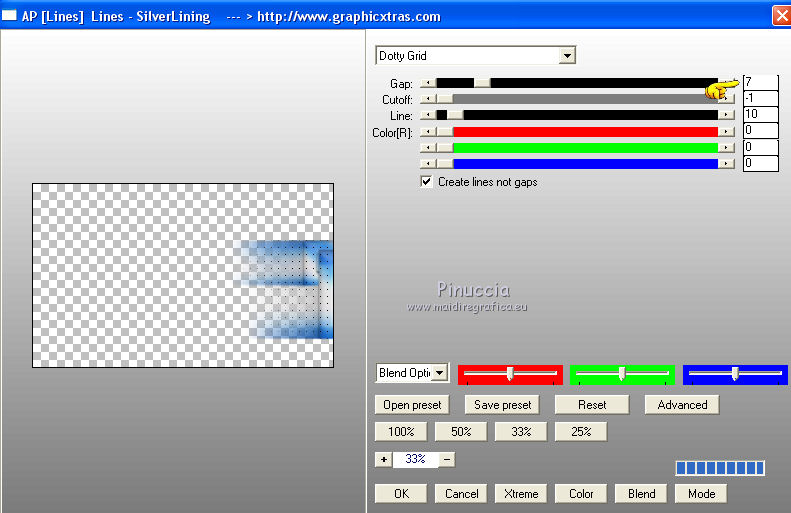Click the green color value field

tap(761, 147)
